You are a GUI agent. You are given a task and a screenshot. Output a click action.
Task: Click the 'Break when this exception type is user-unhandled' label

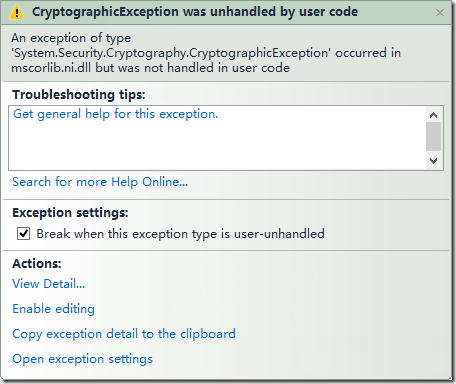click(180, 234)
